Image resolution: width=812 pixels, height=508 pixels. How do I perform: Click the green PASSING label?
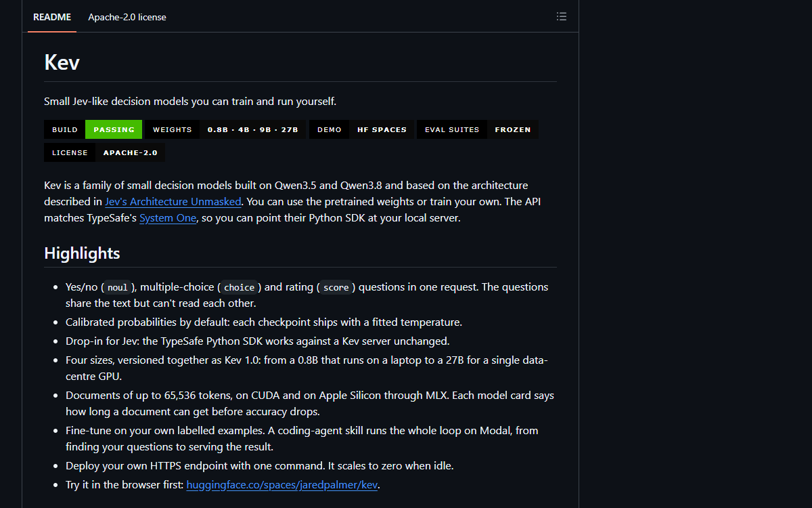coord(114,129)
